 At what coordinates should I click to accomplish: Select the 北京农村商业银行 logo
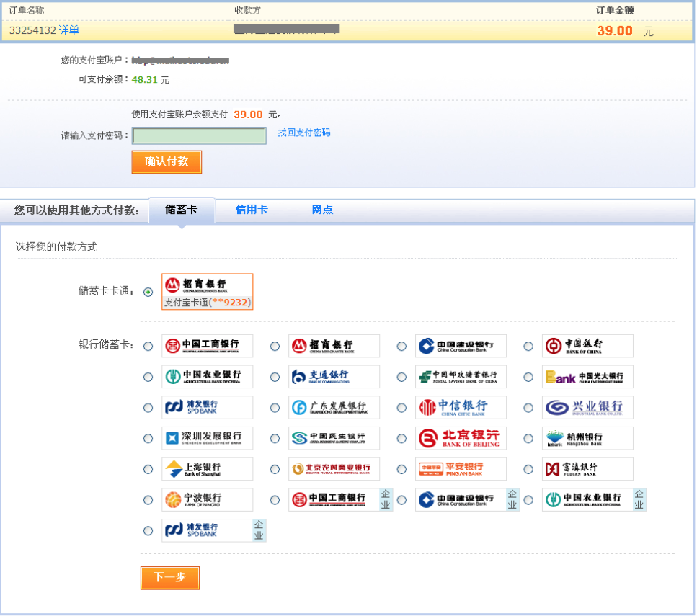[x=333, y=469]
